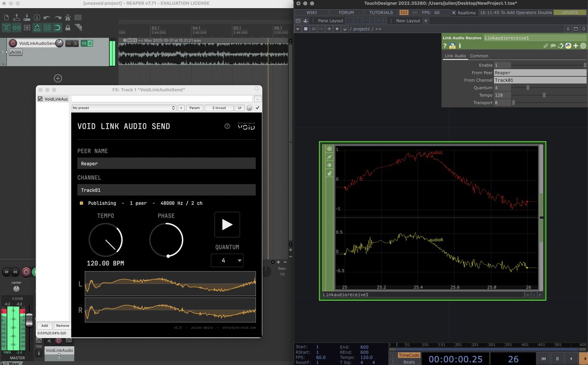Image resolution: width=588 pixels, height=365 pixels.
Task: Click the UI button in FX window
Action: click(x=240, y=108)
